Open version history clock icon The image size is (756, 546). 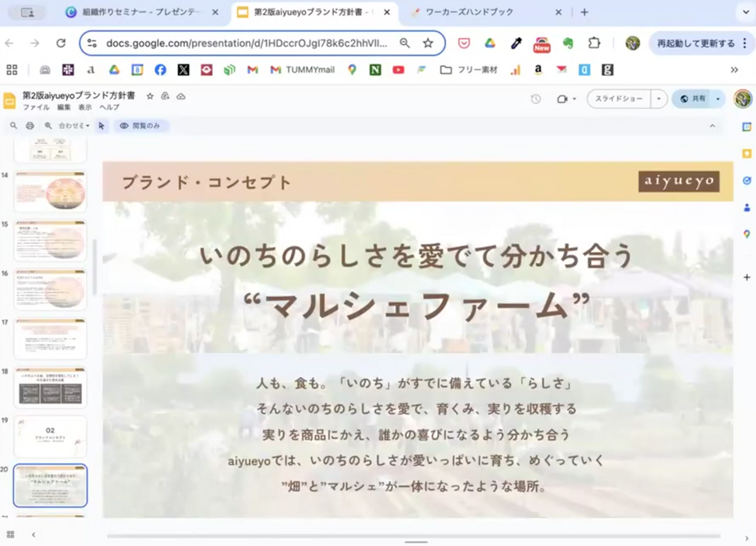tap(535, 99)
